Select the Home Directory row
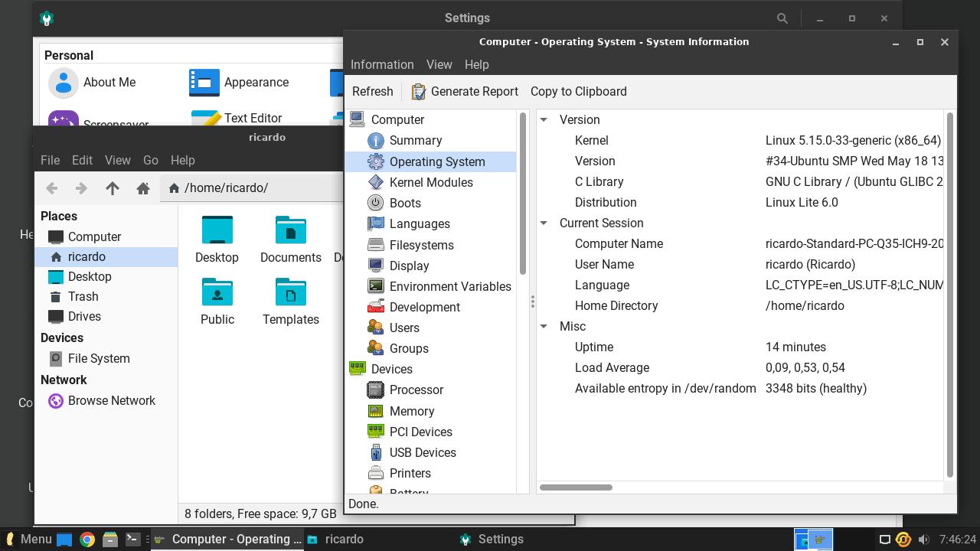Screen dimensions: 980x551 (x=740, y=306)
